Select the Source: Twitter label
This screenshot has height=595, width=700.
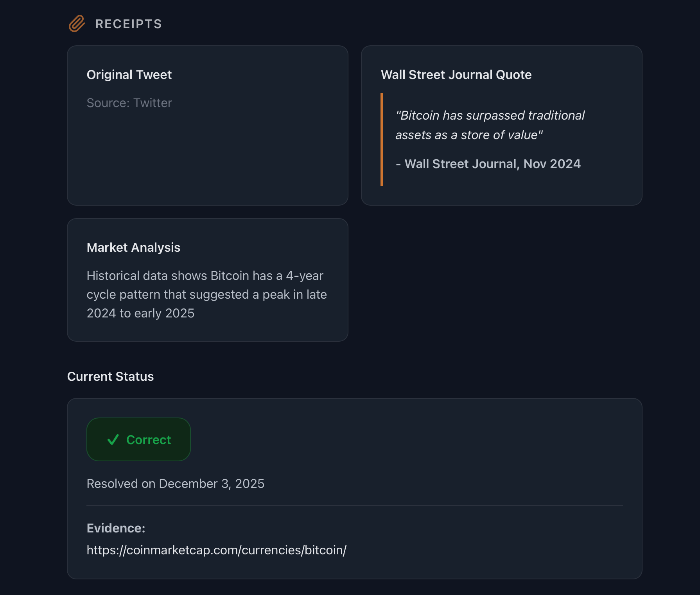click(129, 103)
